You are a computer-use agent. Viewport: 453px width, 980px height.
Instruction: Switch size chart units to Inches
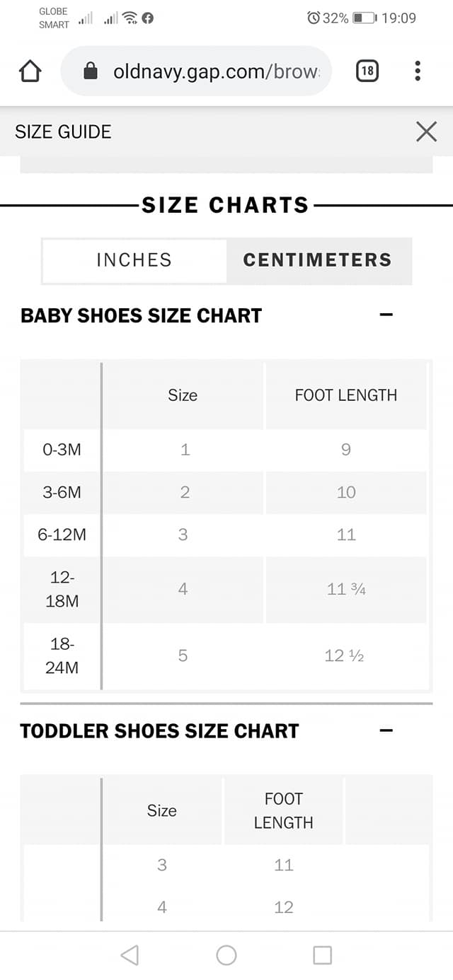click(134, 260)
